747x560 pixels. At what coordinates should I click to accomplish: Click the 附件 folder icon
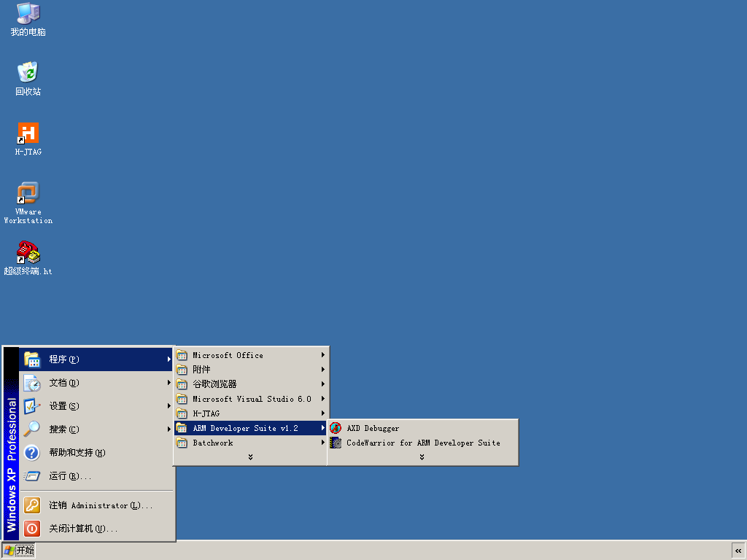pyautogui.click(x=182, y=370)
